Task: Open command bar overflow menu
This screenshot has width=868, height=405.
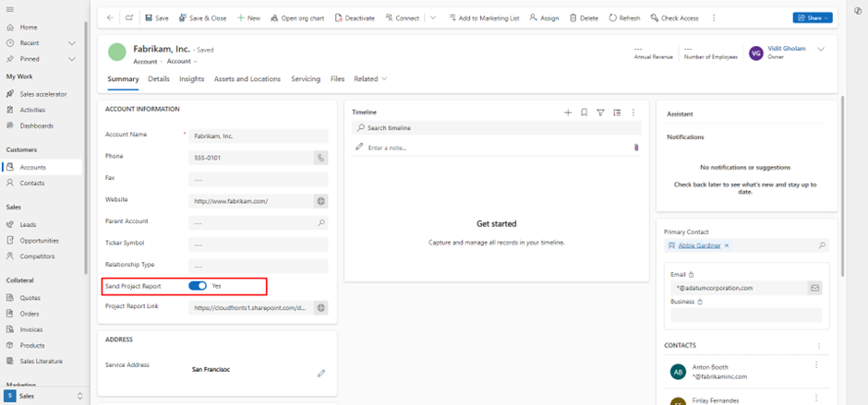Action: click(714, 18)
